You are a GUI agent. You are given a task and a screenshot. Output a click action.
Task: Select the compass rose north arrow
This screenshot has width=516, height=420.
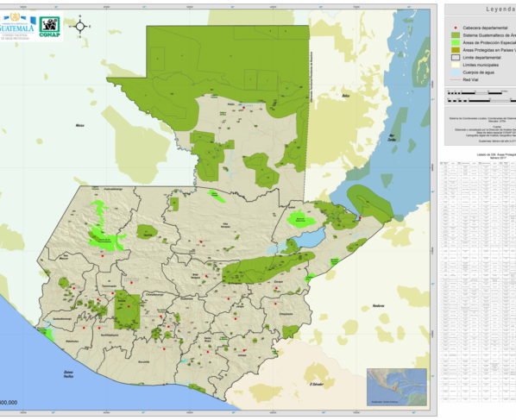point(80,26)
